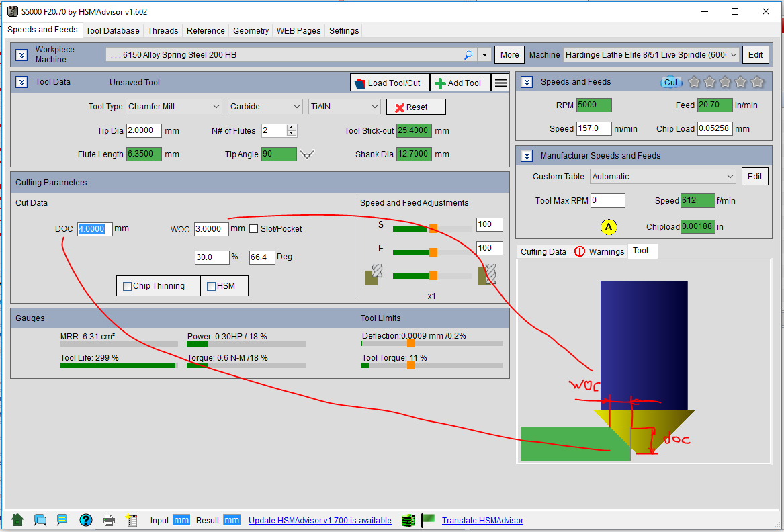The height and width of the screenshot is (532, 784).
Task: Click the Speed adjustment S slider handle
Action: click(433, 229)
